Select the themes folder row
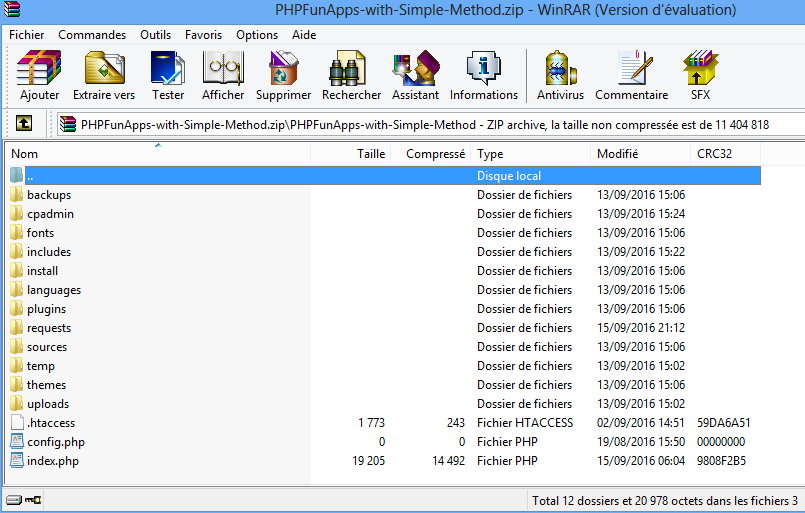805x513 pixels. tap(384, 385)
